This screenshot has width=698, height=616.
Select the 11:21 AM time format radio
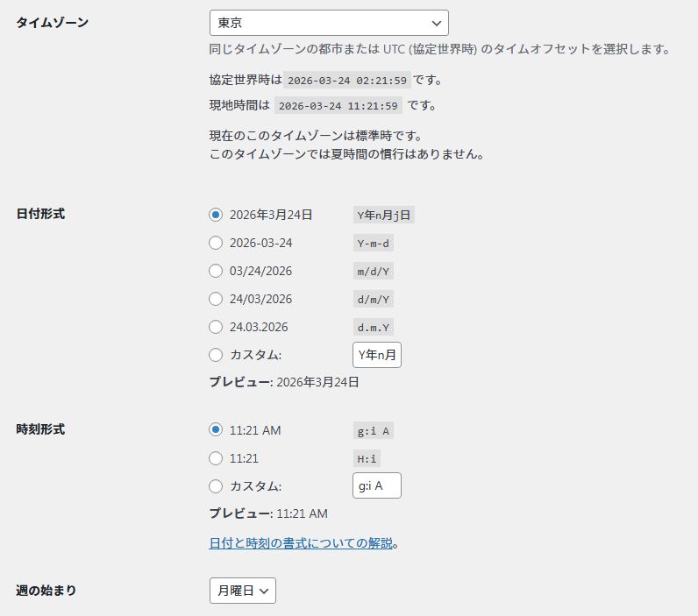216,429
